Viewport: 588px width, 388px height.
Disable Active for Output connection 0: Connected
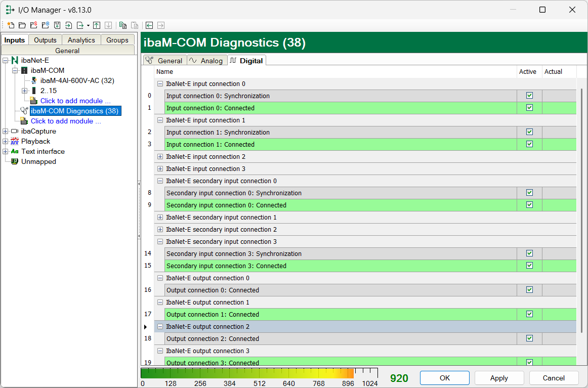tap(529, 290)
